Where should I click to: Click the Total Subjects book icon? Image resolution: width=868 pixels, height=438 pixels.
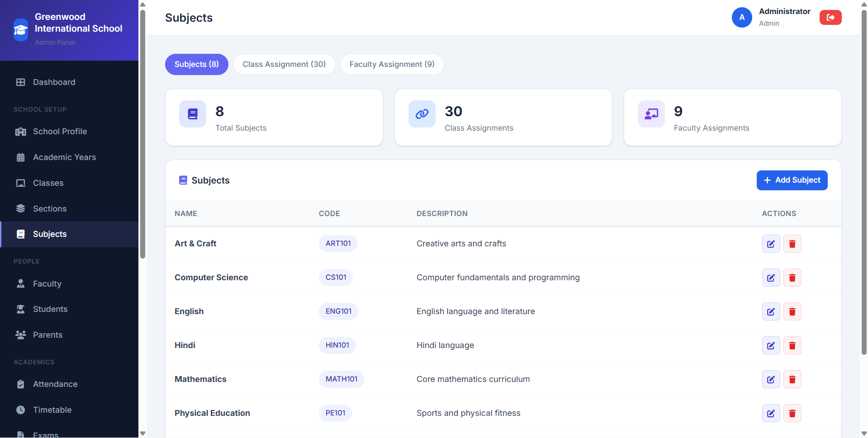pos(193,114)
